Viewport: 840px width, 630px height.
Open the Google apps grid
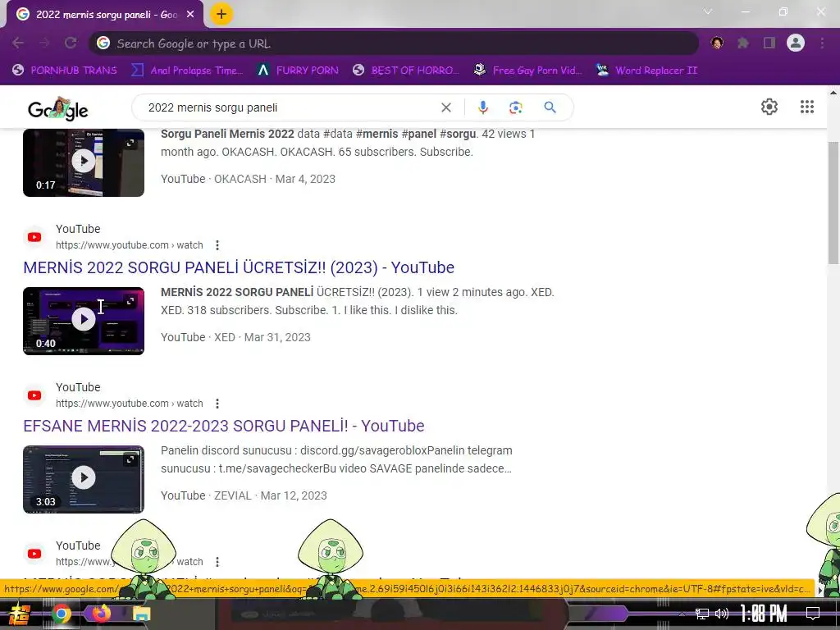(x=807, y=107)
